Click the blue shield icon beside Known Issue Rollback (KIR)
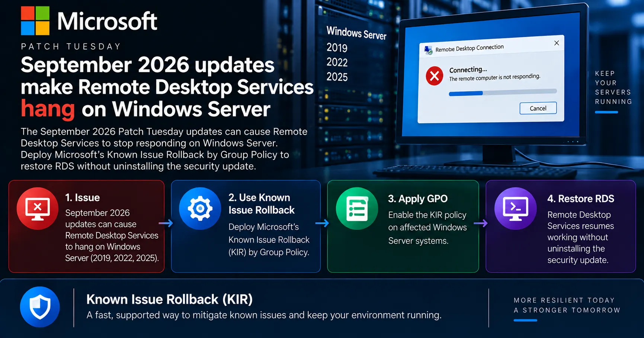 click(x=40, y=307)
